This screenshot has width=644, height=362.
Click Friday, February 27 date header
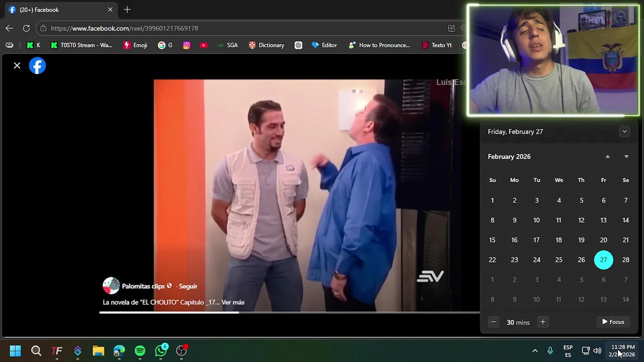pos(515,132)
